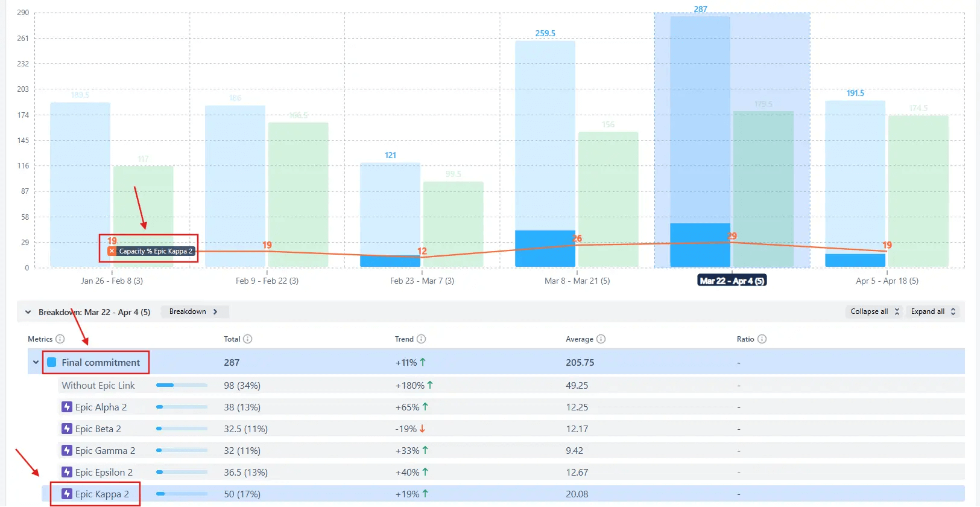Collapse the Breakdown: Mar 22 - Apr 4 section
This screenshot has height=507, width=980.
[x=28, y=312]
